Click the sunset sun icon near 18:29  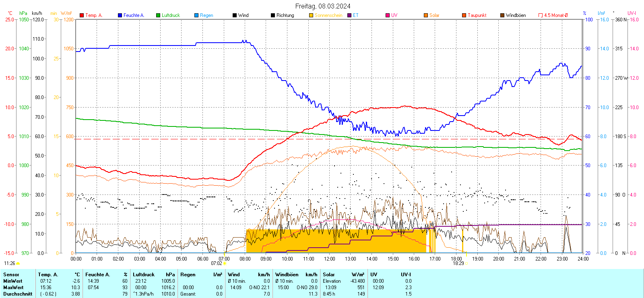click(x=466, y=264)
